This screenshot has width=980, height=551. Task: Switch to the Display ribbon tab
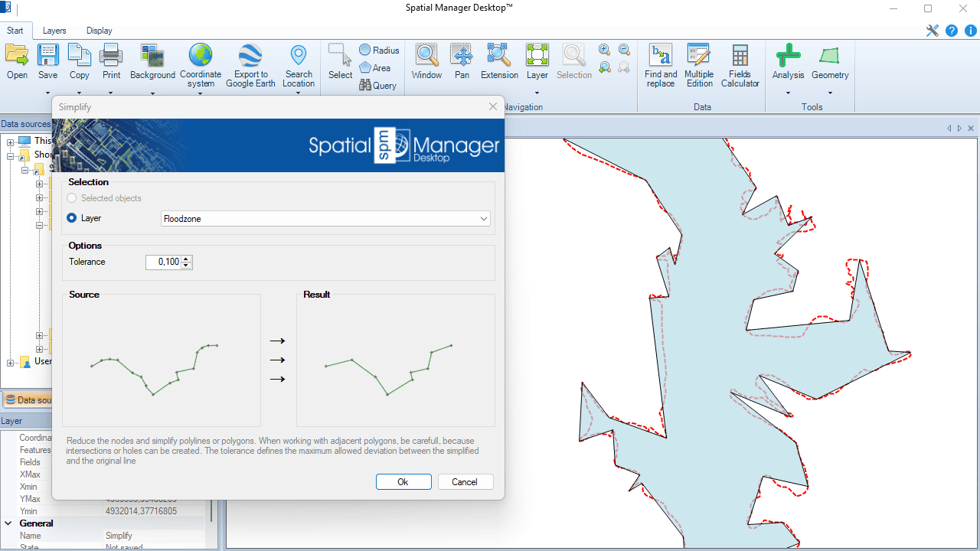coord(99,31)
